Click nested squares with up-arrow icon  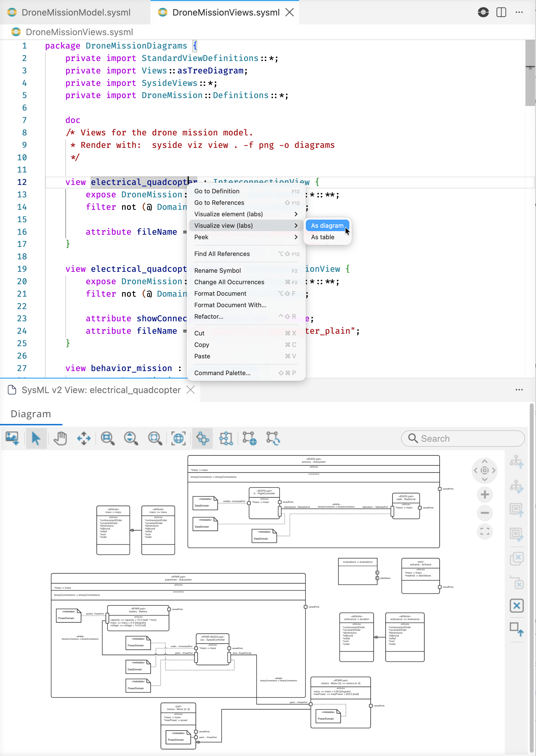(x=517, y=510)
